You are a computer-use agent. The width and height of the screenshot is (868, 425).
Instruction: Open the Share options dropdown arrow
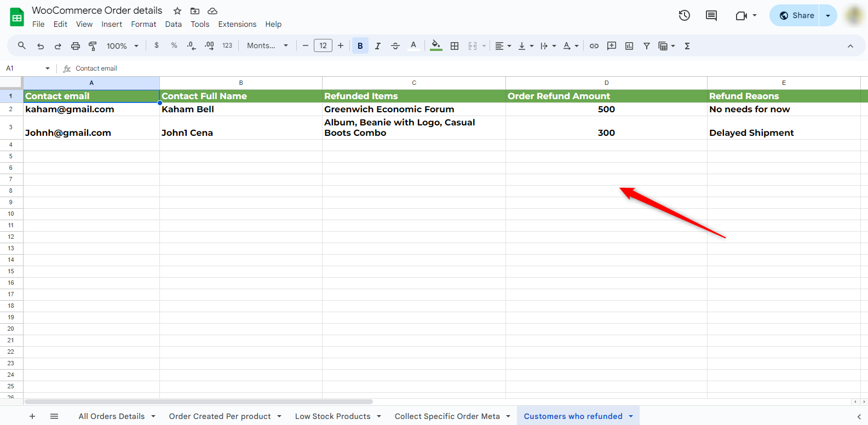click(828, 15)
